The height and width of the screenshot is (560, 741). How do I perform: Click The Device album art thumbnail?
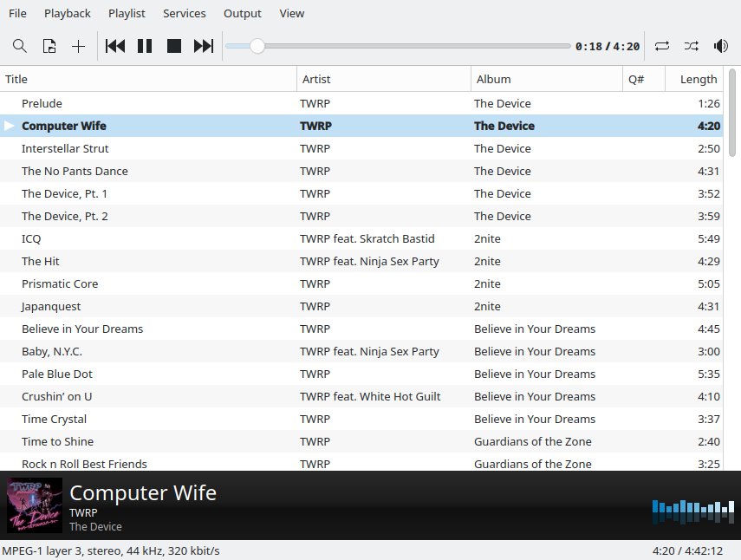coord(35,505)
